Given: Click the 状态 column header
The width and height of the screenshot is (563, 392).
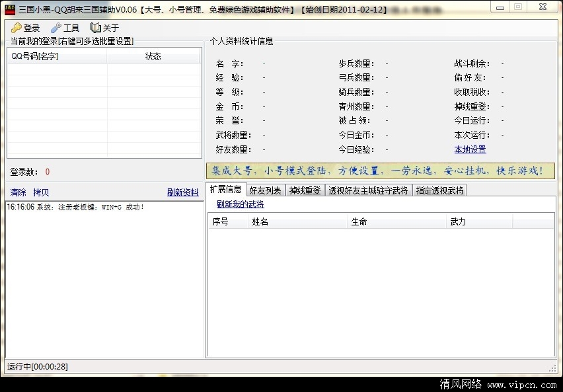Looking at the screenshot, I should click(x=153, y=56).
